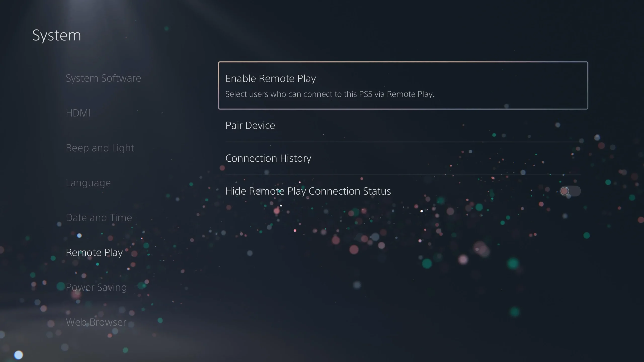Viewport: 644px width, 362px height.
Task: Open Web Browser settings
Action: (x=96, y=322)
